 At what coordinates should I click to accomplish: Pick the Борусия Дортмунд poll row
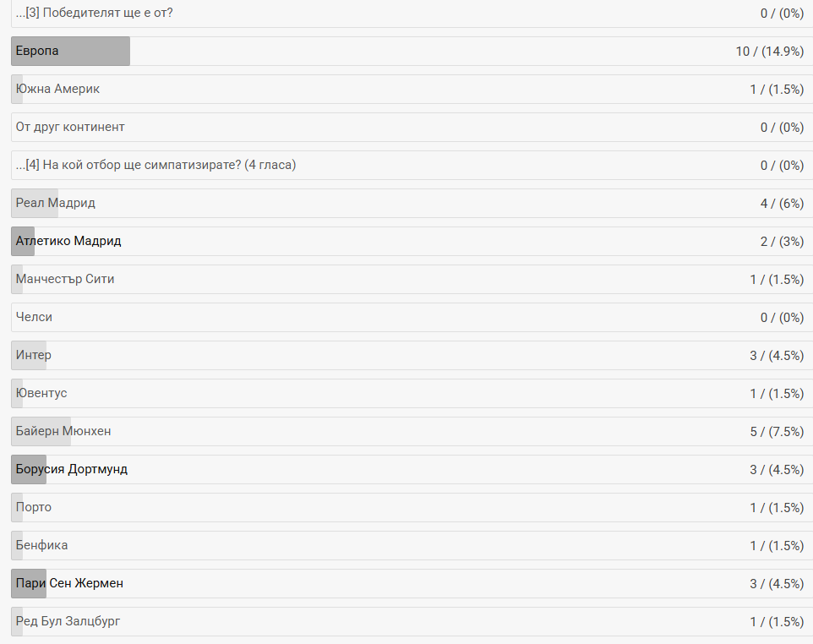pyautogui.click(x=412, y=469)
